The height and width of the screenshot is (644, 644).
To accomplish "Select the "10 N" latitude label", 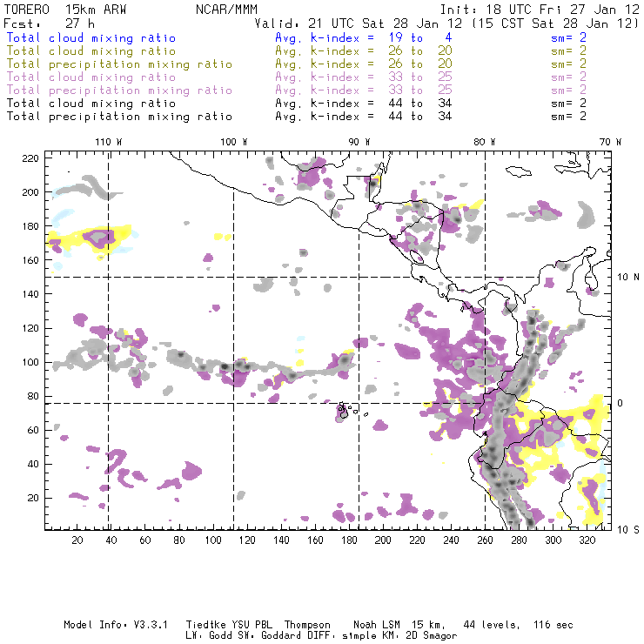I will [x=628, y=278].
